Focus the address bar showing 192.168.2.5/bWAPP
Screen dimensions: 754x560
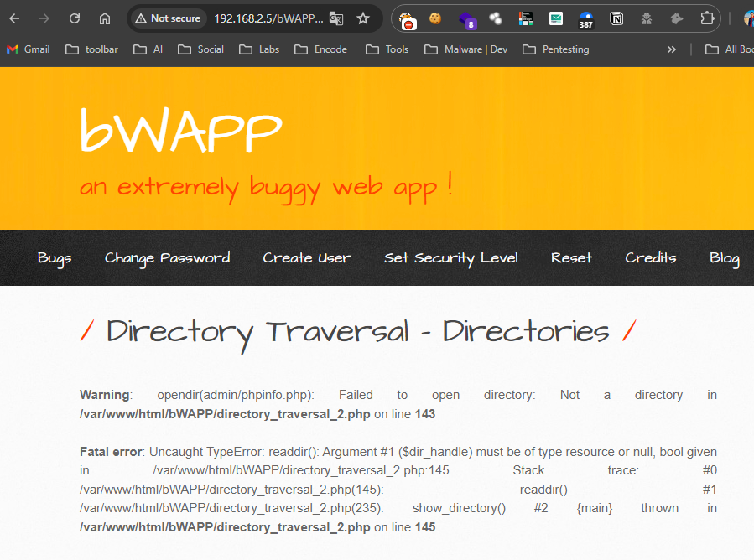268,18
